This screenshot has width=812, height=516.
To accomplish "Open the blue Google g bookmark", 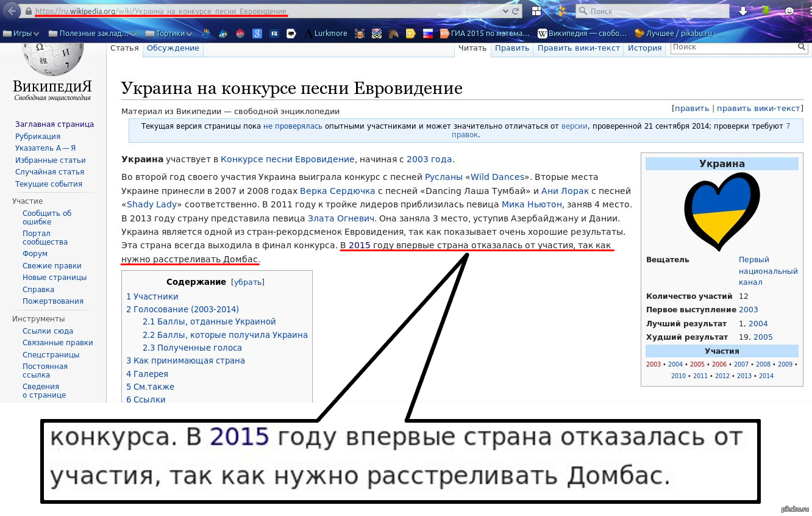I will click(257, 34).
